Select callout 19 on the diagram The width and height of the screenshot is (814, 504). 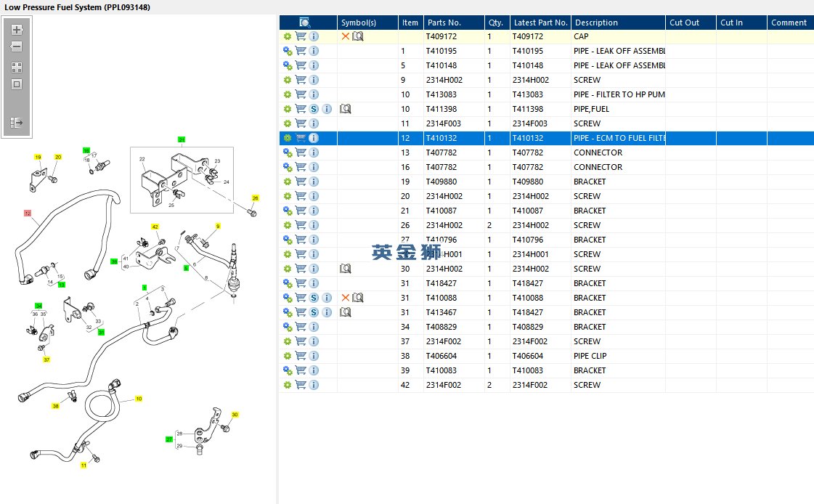(38, 157)
